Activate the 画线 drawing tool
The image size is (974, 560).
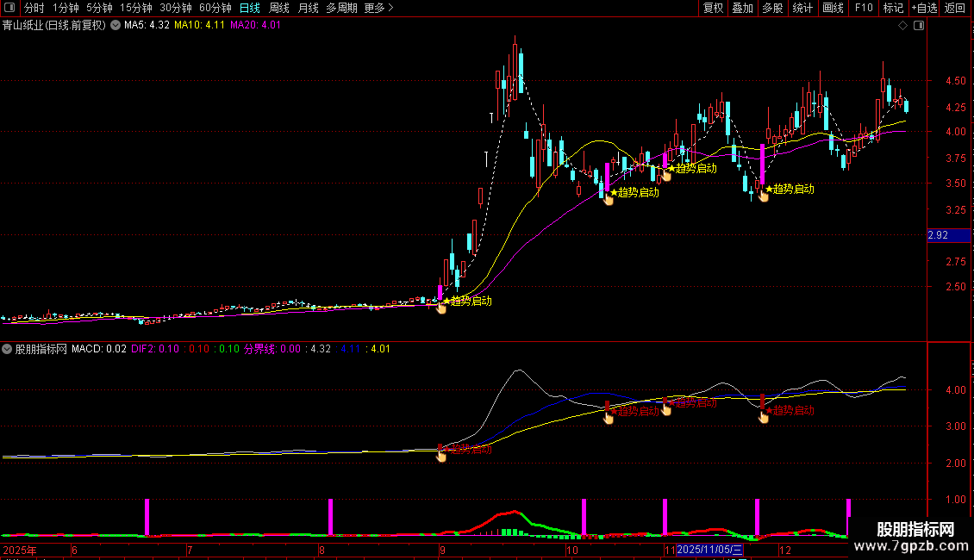click(833, 8)
